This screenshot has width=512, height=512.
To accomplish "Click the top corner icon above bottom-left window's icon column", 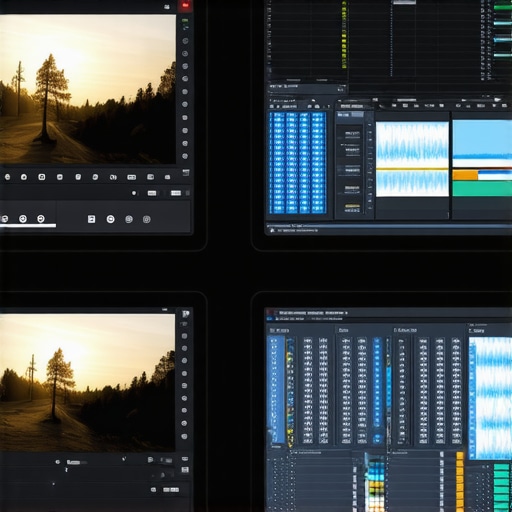I will (x=185, y=314).
